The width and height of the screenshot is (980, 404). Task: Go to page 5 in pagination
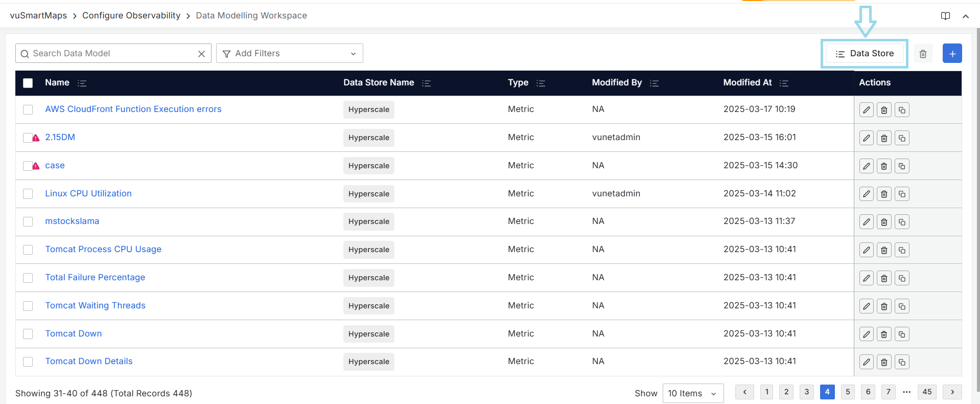pyautogui.click(x=847, y=392)
